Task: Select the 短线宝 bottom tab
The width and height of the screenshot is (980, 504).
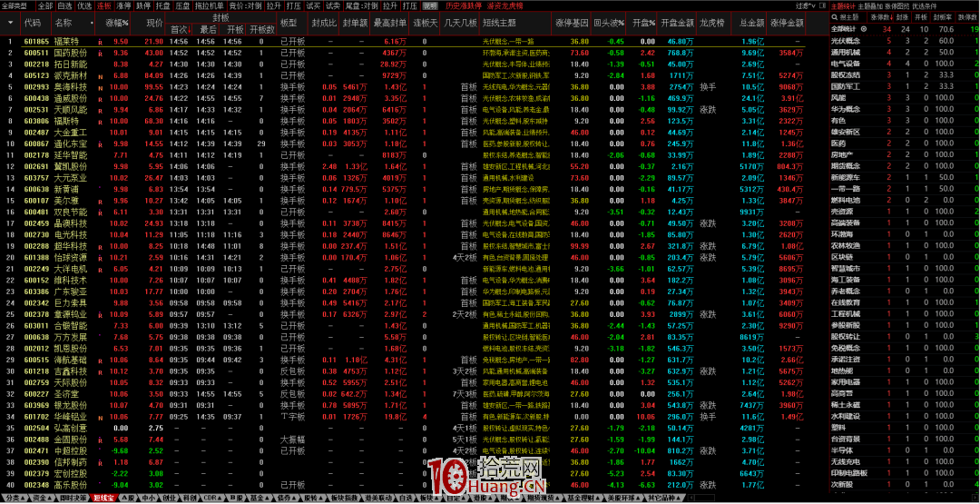Action: (x=103, y=499)
